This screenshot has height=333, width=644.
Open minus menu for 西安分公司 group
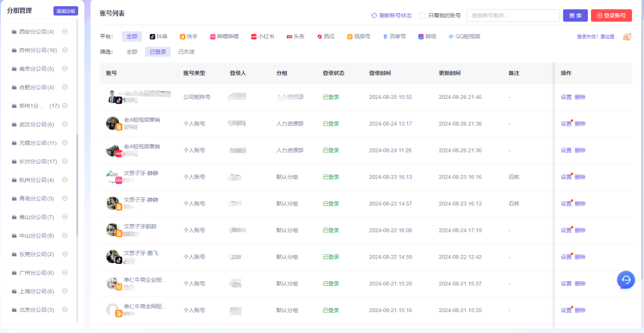click(x=64, y=32)
